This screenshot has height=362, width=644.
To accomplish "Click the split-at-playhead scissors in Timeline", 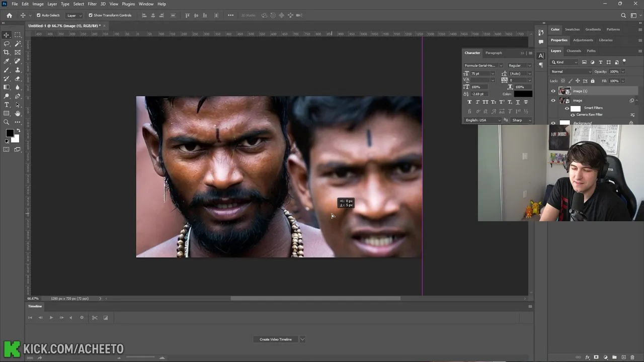I will click(x=94, y=318).
